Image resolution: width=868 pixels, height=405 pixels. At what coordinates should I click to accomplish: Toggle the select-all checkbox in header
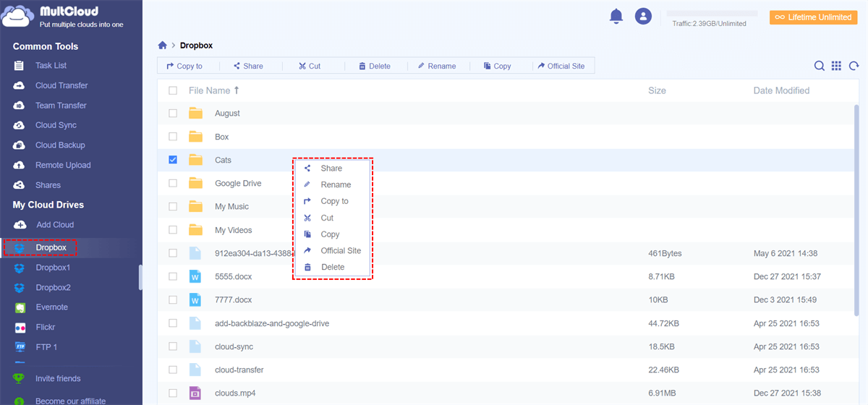173,90
